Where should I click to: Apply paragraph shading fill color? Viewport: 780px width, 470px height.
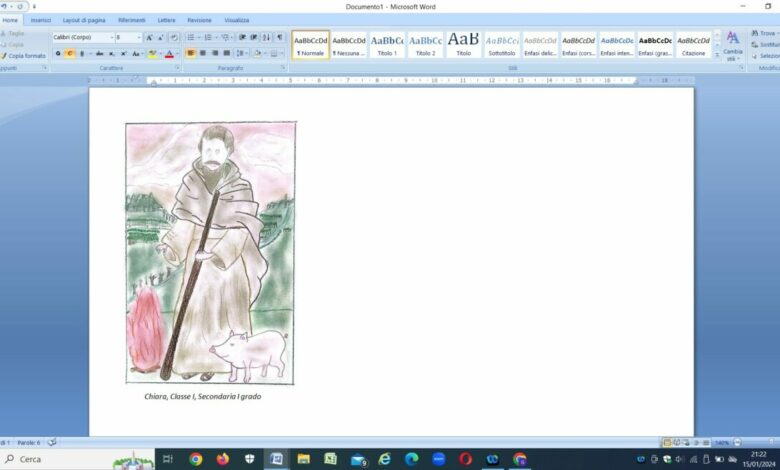[257, 53]
